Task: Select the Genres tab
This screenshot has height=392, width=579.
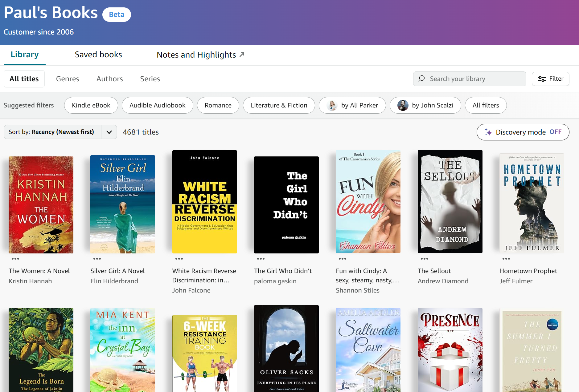Action: pyautogui.click(x=68, y=79)
